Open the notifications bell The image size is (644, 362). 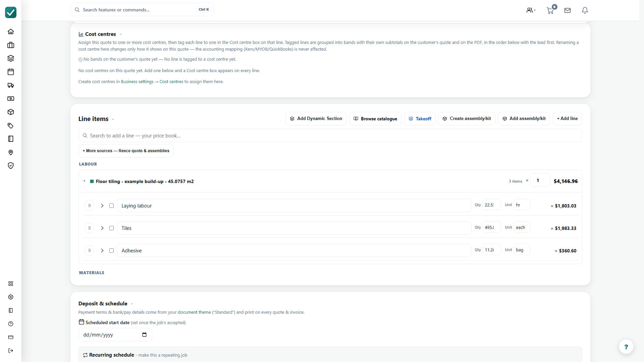[x=585, y=10]
